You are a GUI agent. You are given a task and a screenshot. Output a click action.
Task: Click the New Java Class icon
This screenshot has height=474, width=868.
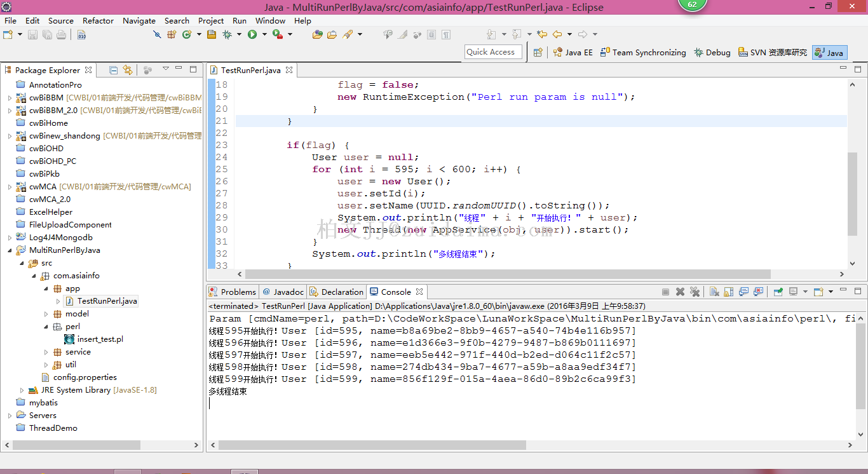[x=186, y=34]
